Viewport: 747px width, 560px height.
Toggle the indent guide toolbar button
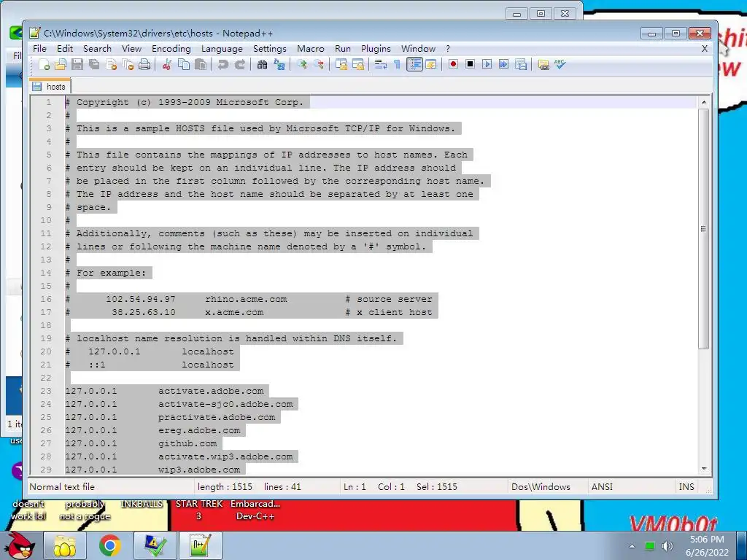[414, 64]
